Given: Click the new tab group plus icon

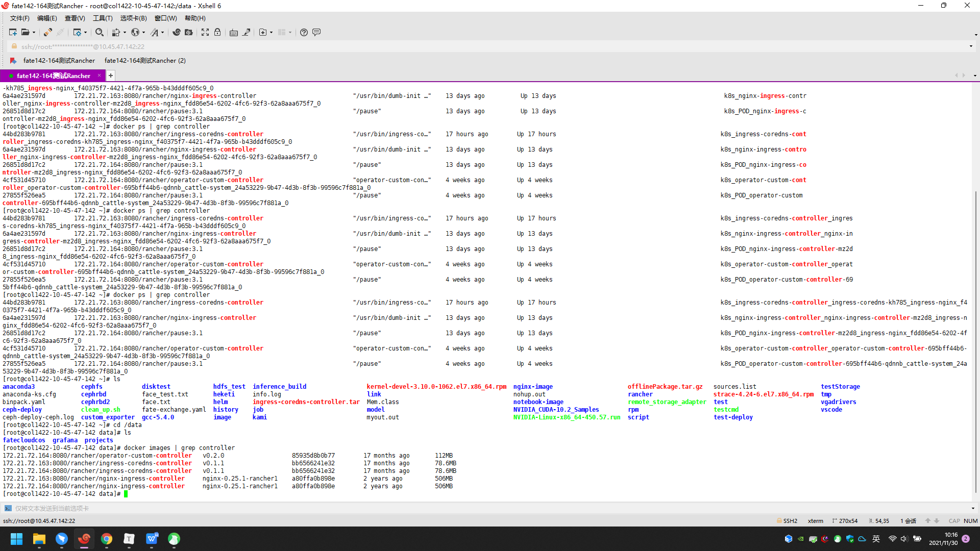Looking at the screenshot, I should (x=263, y=32).
